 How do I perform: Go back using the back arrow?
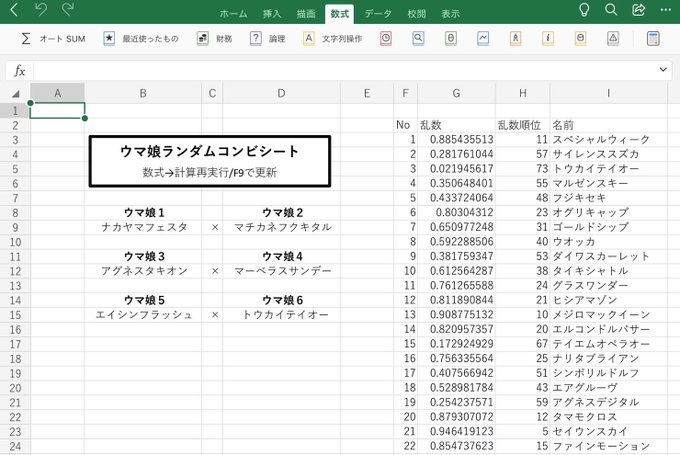pos(14,10)
